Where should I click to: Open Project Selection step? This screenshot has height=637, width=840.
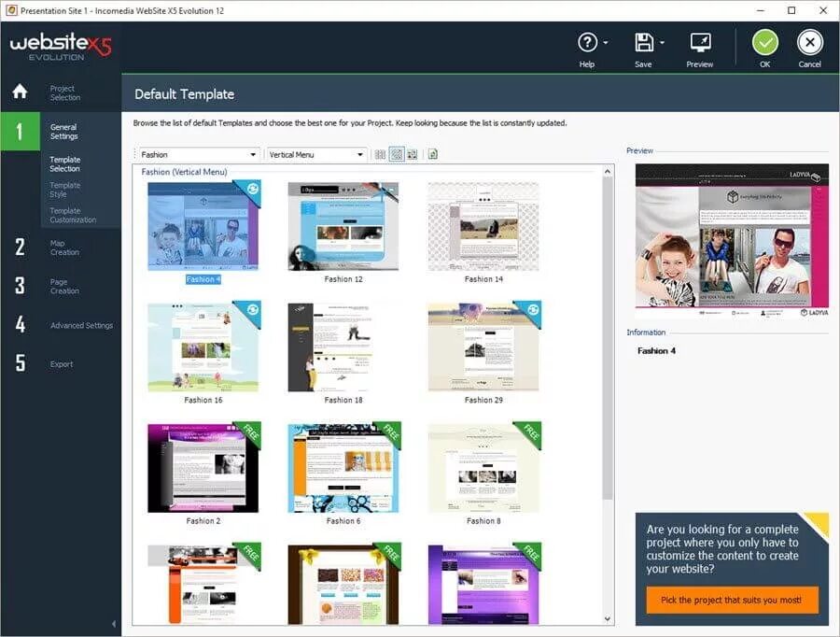[x=64, y=92]
